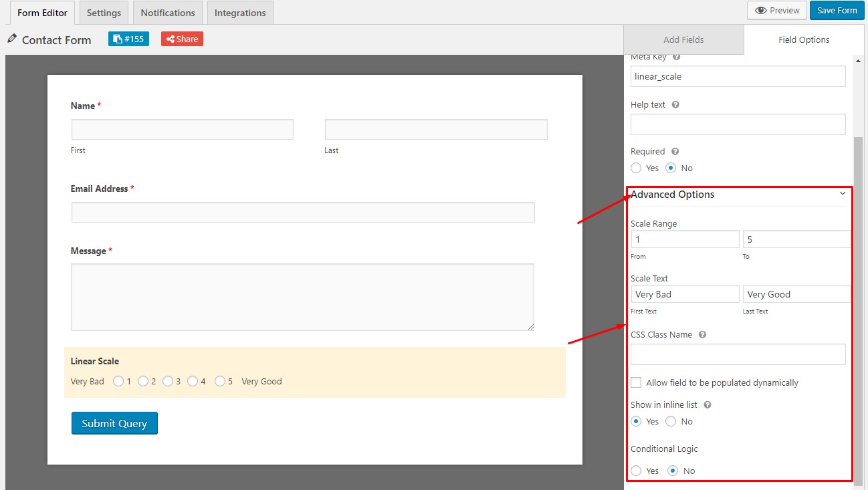Image resolution: width=868 pixels, height=490 pixels.
Task: Click the Save Form button
Action: [837, 11]
